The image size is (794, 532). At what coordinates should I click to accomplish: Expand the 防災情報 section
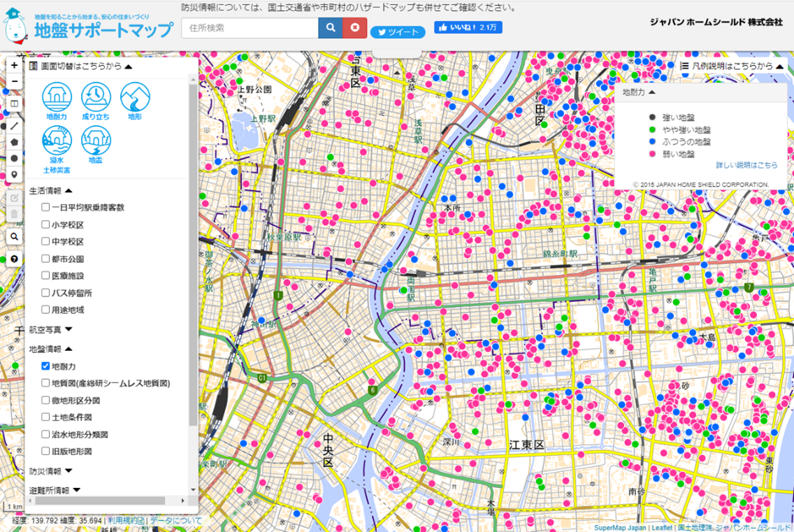pyautogui.click(x=69, y=470)
